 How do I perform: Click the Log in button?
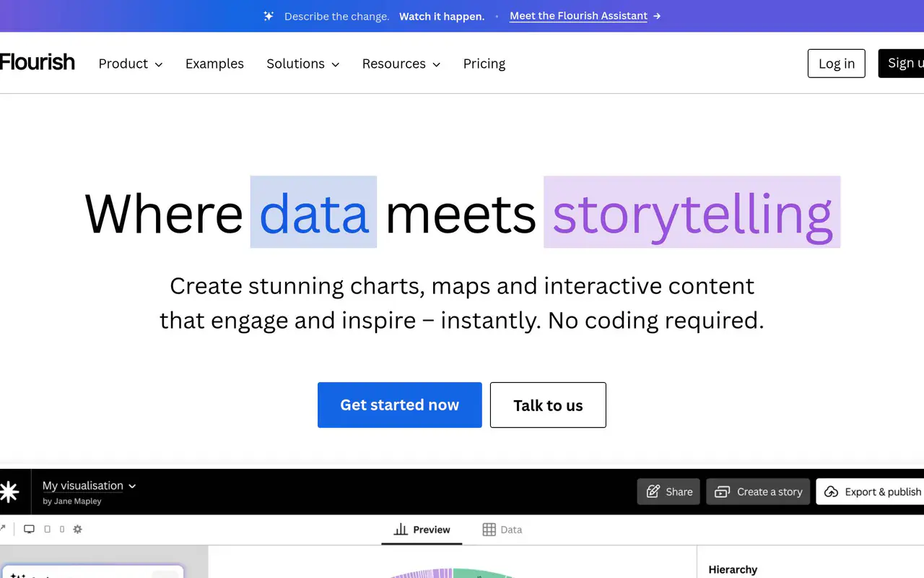point(837,64)
